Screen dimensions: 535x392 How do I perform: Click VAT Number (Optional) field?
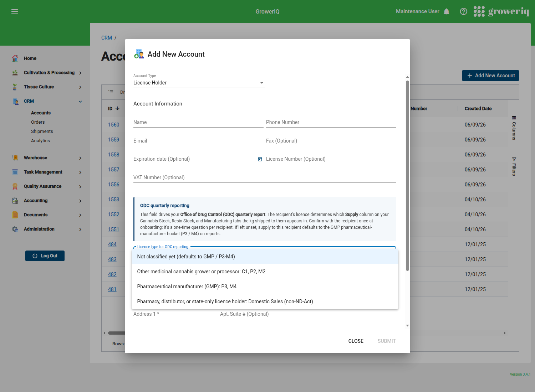pyautogui.click(x=265, y=177)
